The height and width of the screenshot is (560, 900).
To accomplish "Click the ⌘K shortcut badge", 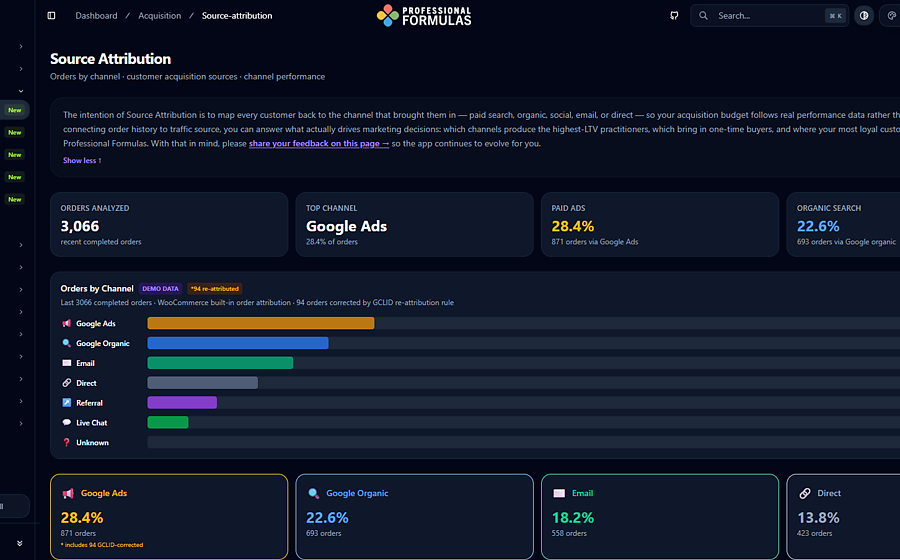I will point(835,15).
